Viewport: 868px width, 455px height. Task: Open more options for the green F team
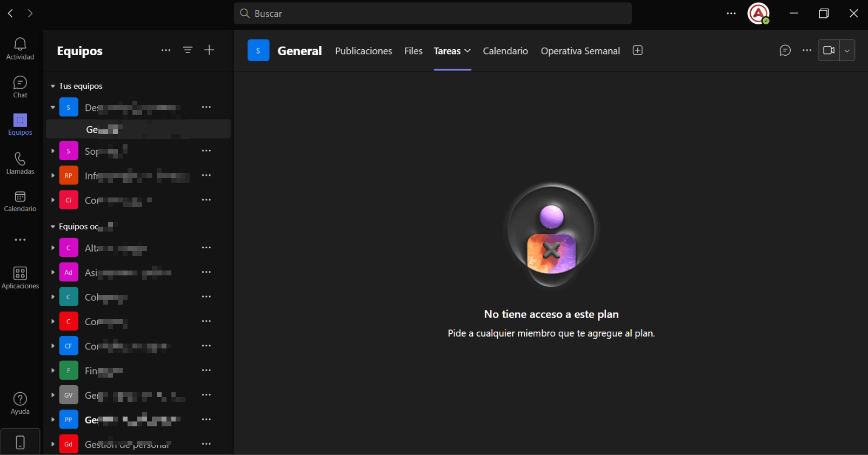coord(206,371)
